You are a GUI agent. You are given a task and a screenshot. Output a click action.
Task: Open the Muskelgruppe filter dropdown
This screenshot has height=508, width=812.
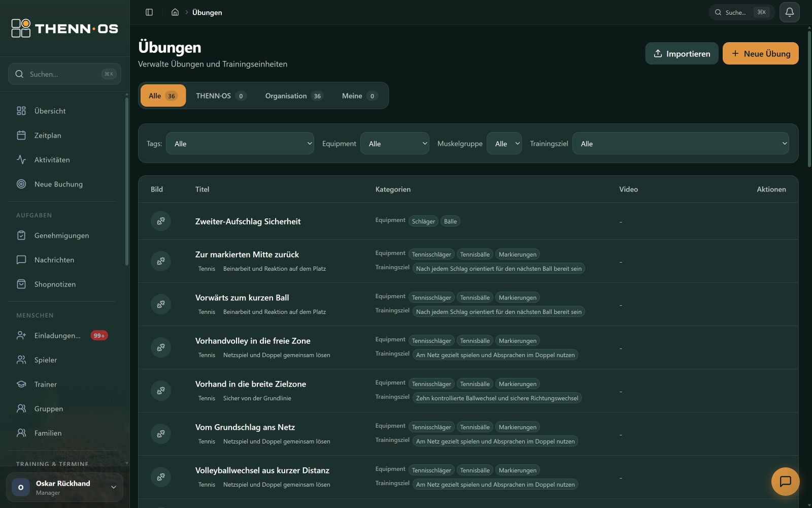tap(504, 143)
